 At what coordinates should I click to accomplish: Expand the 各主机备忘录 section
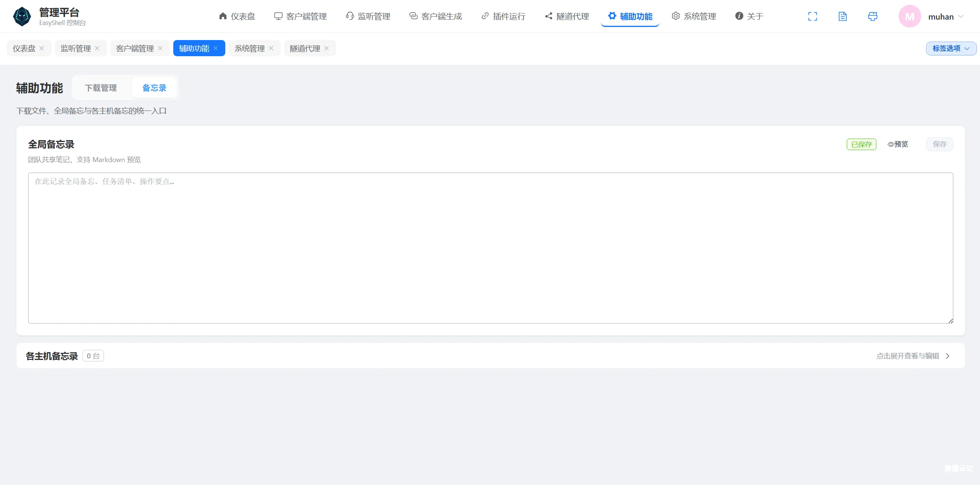(491, 356)
